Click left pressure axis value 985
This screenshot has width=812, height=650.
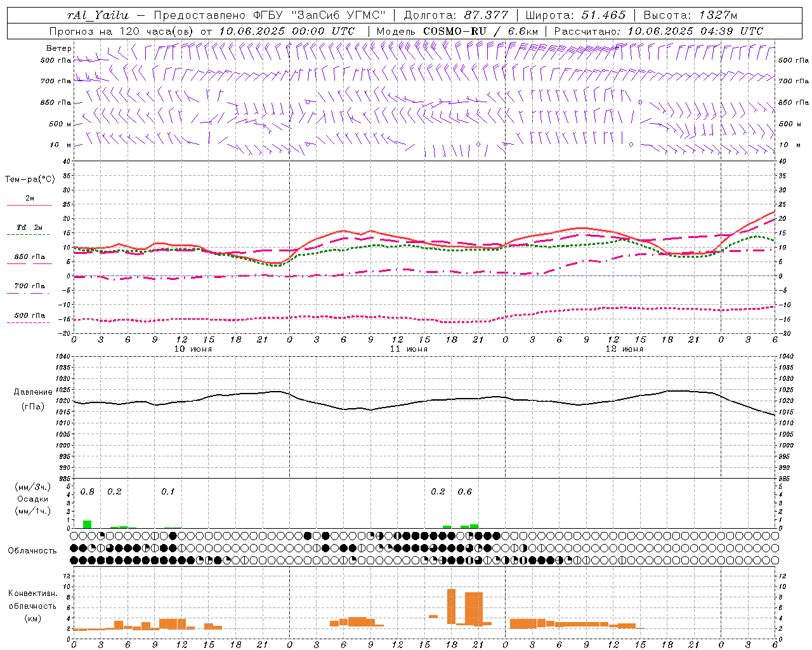coord(63,479)
